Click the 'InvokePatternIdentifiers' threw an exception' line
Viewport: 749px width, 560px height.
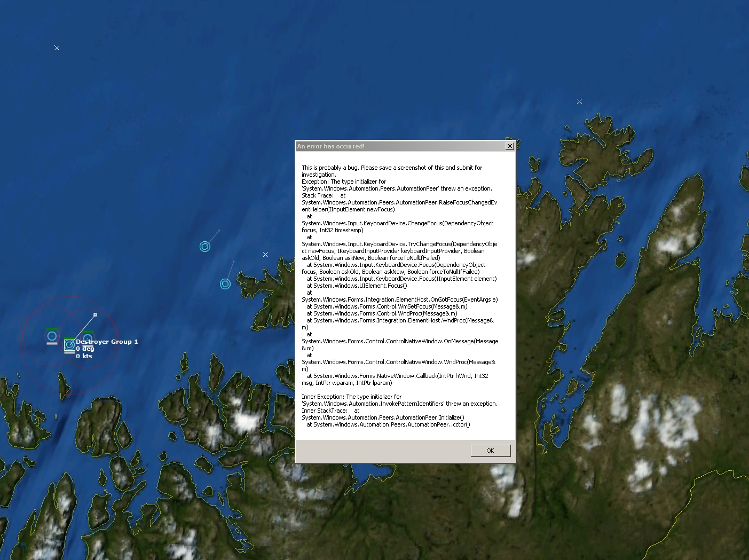399,404
